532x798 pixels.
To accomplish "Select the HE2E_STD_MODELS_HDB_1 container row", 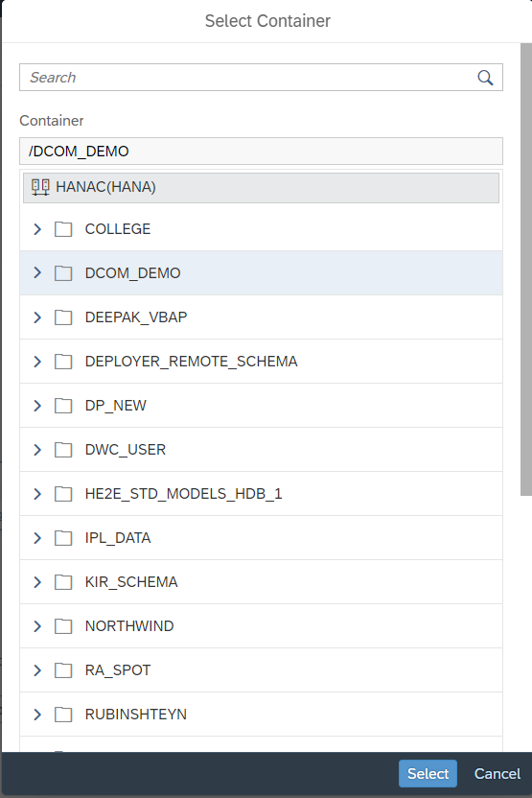I will coord(261,494).
